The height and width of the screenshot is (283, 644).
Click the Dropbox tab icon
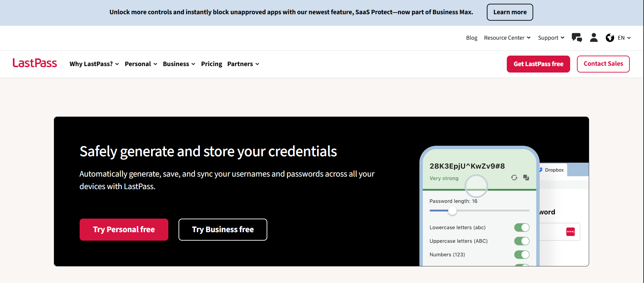tap(541, 170)
